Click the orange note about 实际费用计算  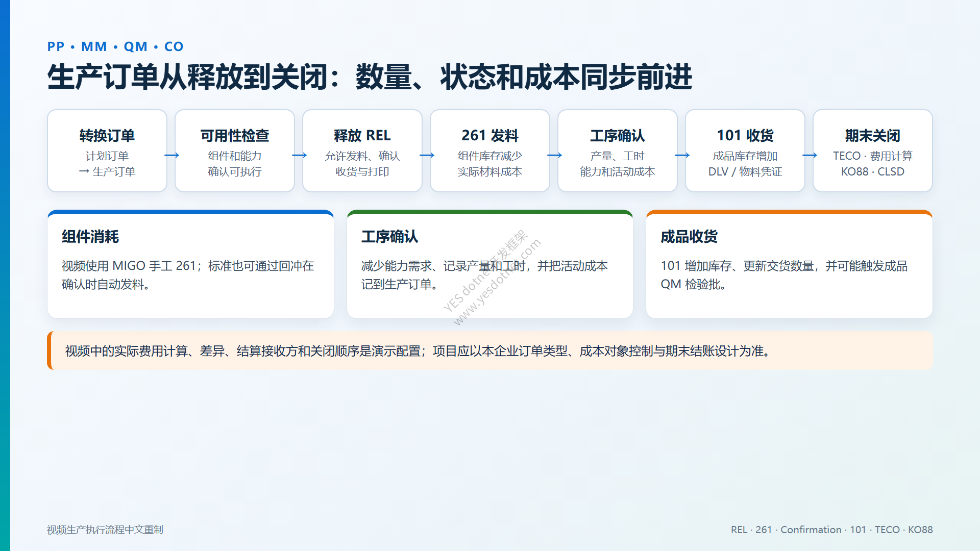[490, 351]
